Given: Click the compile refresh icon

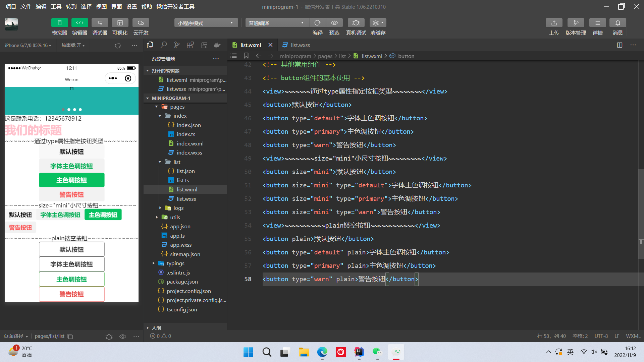Looking at the screenshot, I should click(317, 23).
